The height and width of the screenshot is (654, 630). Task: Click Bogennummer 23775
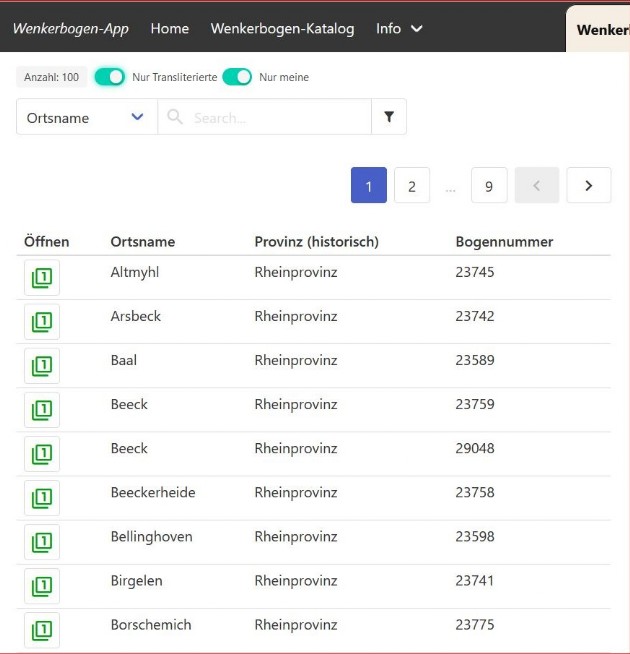(475, 624)
